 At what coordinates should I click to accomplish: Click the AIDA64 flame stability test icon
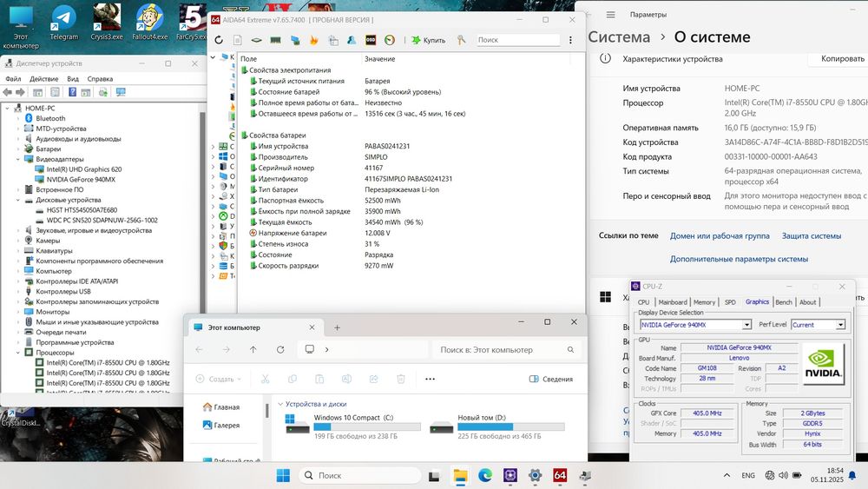314,40
